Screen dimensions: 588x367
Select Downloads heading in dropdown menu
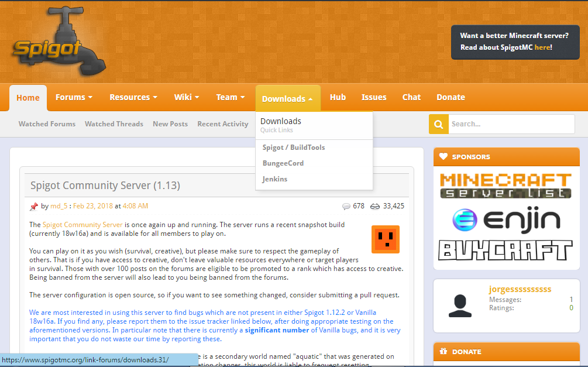pos(281,121)
